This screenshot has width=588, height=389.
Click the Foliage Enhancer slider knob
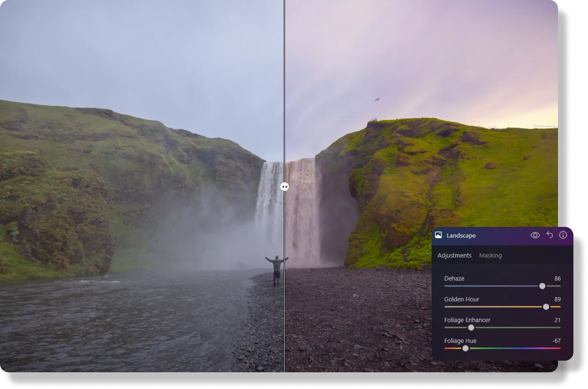(x=471, y=328)
